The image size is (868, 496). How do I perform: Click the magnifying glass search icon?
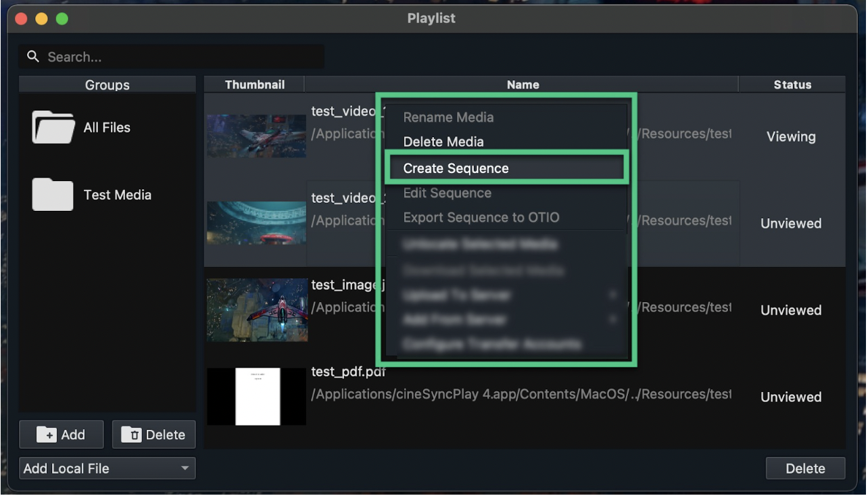coord(33,57)
